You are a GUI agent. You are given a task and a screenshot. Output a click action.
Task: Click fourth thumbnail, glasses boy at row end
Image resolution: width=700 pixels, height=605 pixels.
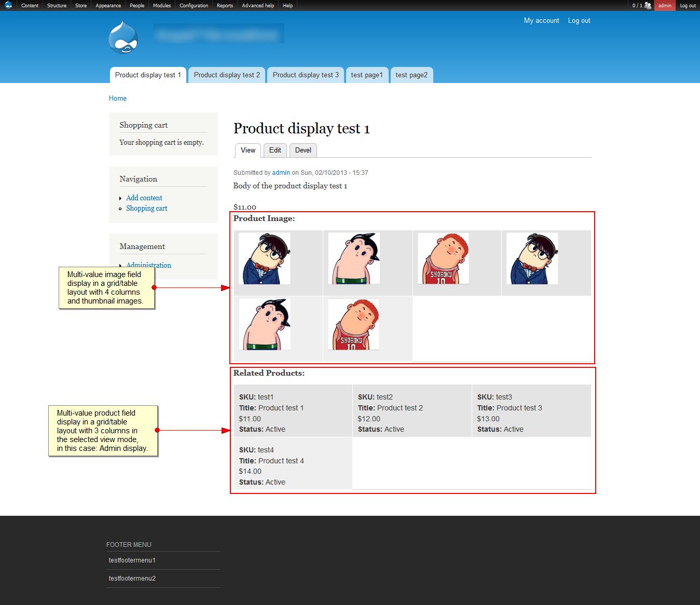(532, 258)
